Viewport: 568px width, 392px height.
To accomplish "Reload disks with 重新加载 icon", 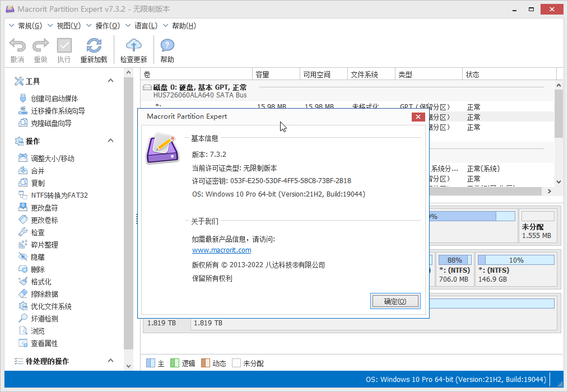I will coord(94,46).
